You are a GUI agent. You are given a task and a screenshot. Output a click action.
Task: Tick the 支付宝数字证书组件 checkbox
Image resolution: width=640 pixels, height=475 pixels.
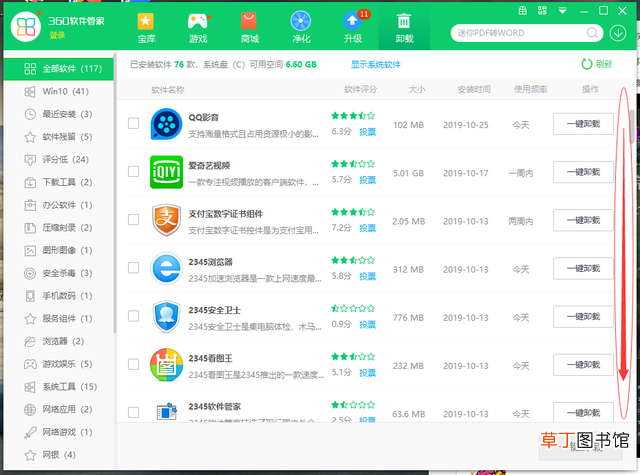coord(133,220)
